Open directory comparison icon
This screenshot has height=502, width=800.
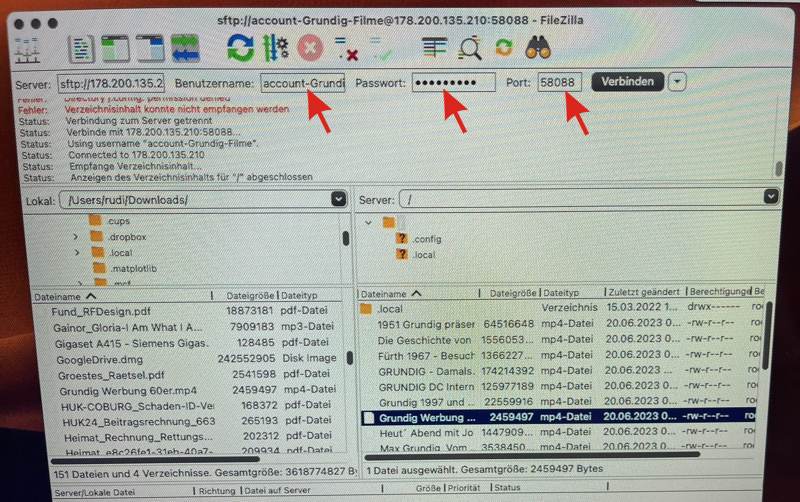click(x=433, y=47)
